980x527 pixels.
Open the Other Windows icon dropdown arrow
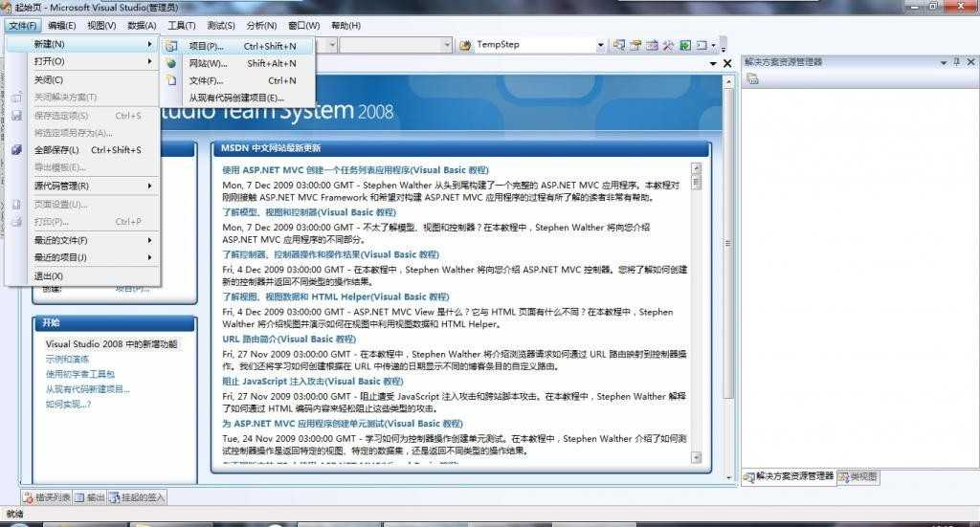[x=713, y=45]
